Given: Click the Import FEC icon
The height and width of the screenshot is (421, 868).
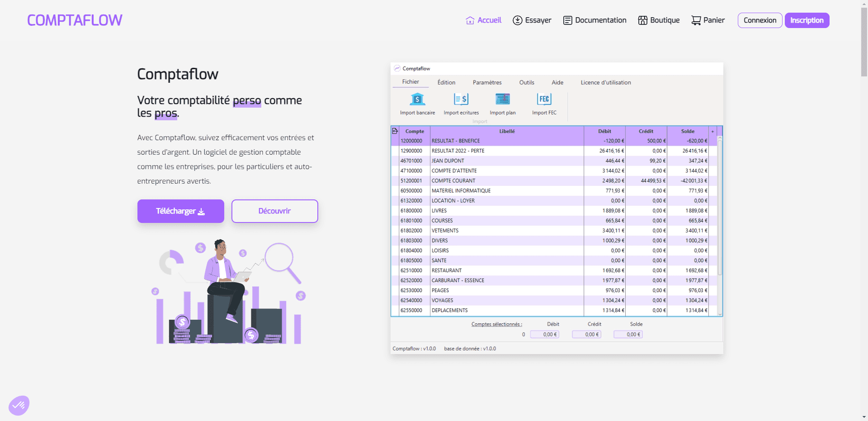Looking at the screenshot, I should point(544,99).
